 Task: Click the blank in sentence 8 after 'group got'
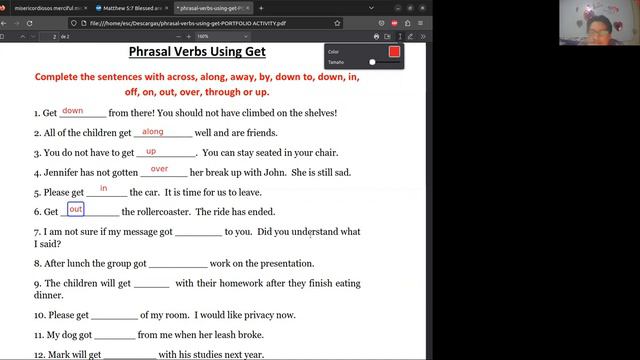click(x=178, y=264)
